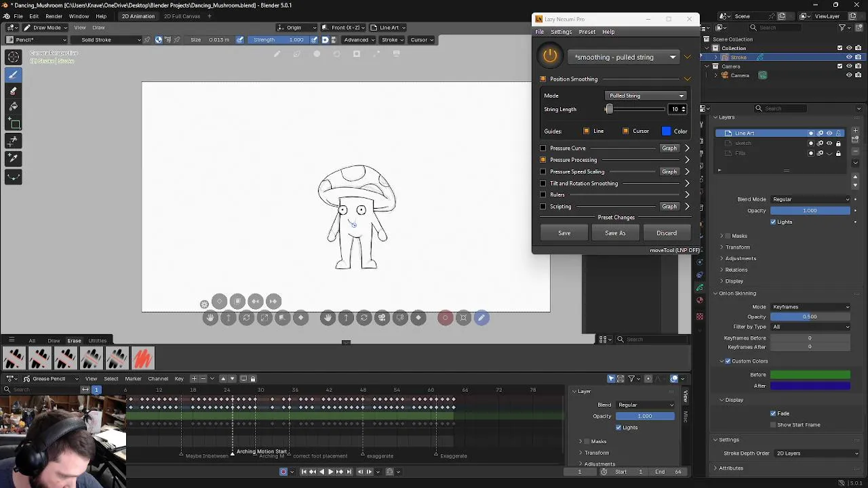Open the outliner filter funnel

tap(843, 28)
